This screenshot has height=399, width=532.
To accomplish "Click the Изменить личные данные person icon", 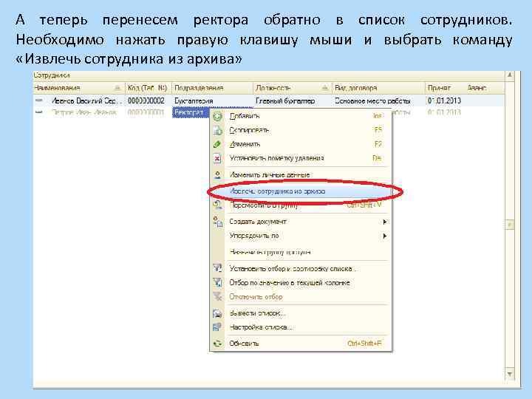I will [217, 175].
